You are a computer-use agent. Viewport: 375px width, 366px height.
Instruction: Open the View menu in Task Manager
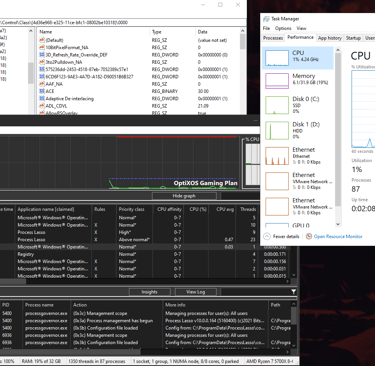pyautogui.click(x=301, y=28)
